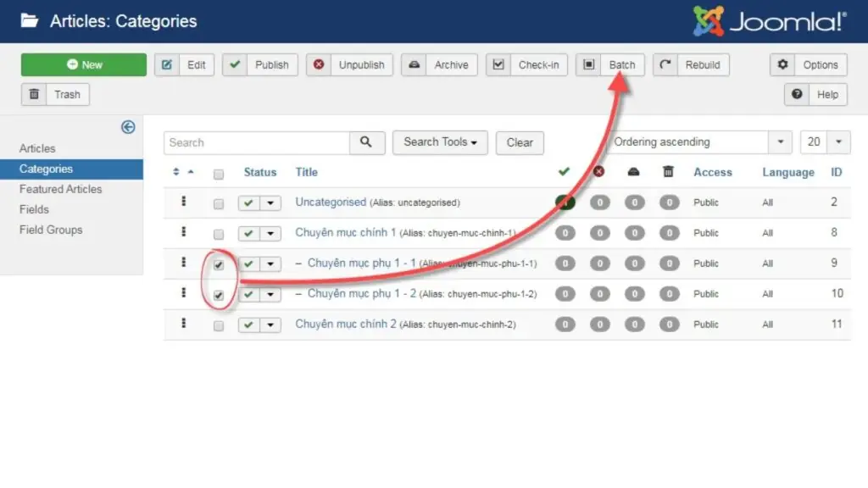Sort by unpublished items column icon

coord(599,171)
